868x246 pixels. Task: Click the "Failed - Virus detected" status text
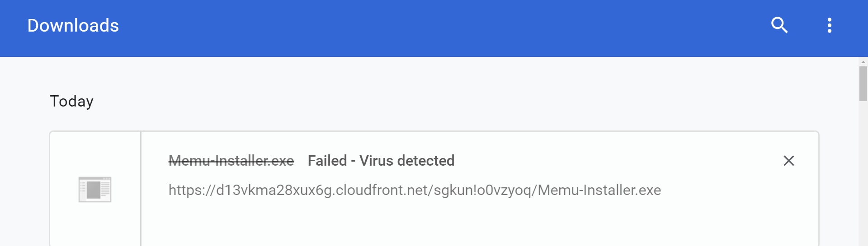coord(381,161)
